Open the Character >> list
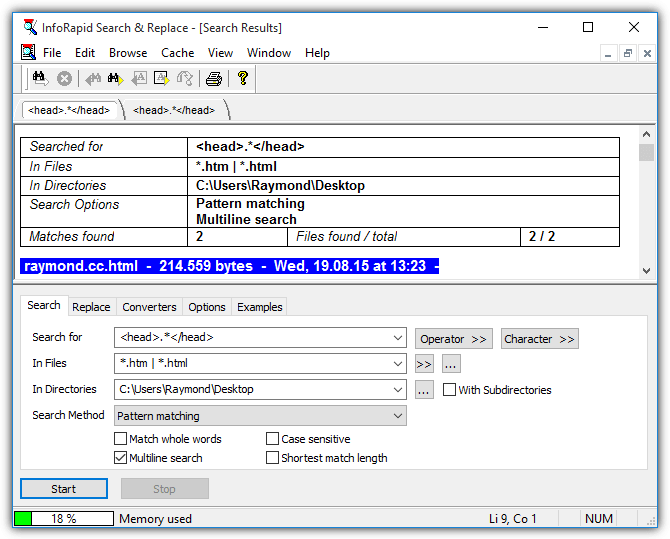This screenshot has width=670, height=539. [x=540, y=339]
